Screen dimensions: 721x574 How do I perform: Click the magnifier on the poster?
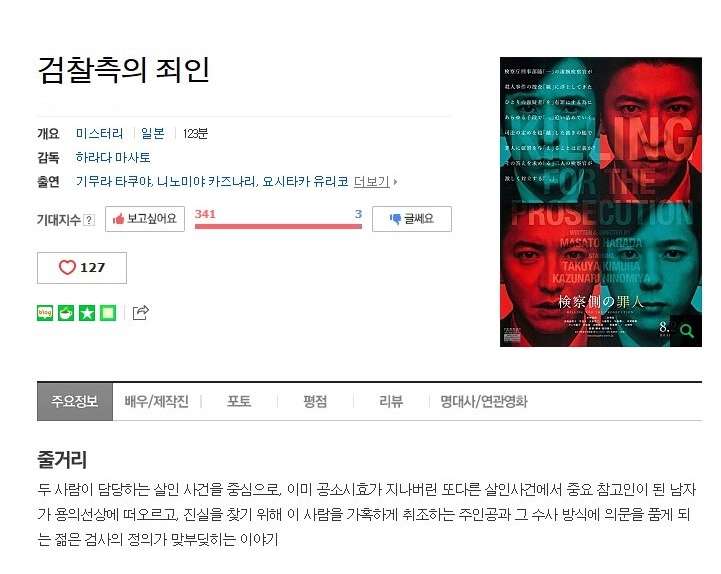(x=686, y=331)
